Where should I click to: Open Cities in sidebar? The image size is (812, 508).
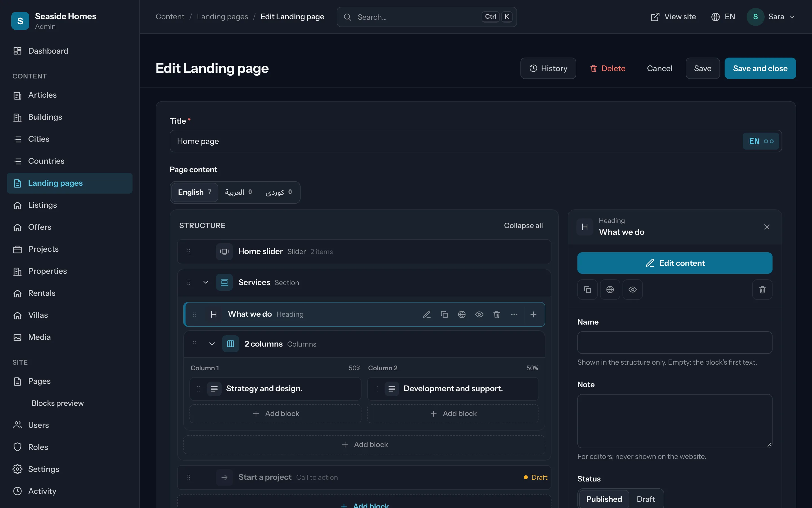[x=69, y=139]
